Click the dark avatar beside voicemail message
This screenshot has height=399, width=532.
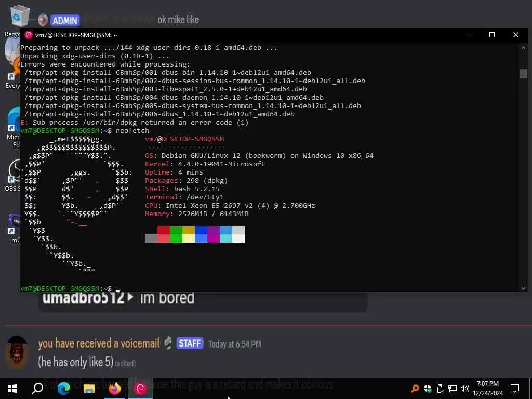17,353
